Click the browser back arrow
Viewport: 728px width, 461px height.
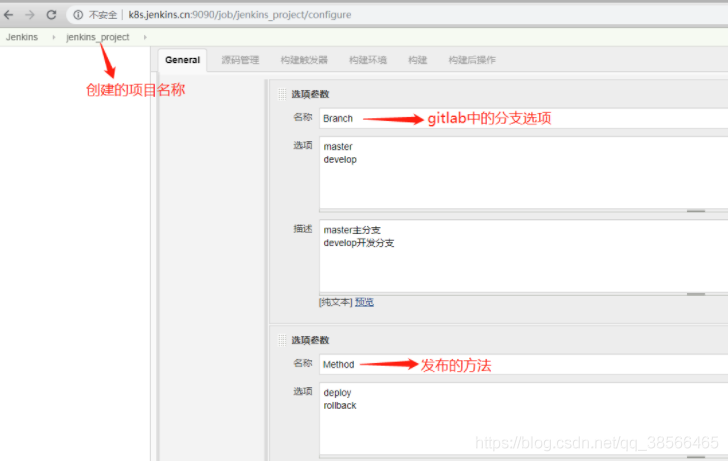(9, 15)
